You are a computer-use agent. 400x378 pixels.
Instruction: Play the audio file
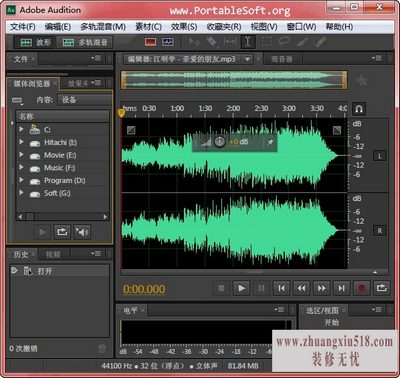pyautogui.click(x=241, y=288)
